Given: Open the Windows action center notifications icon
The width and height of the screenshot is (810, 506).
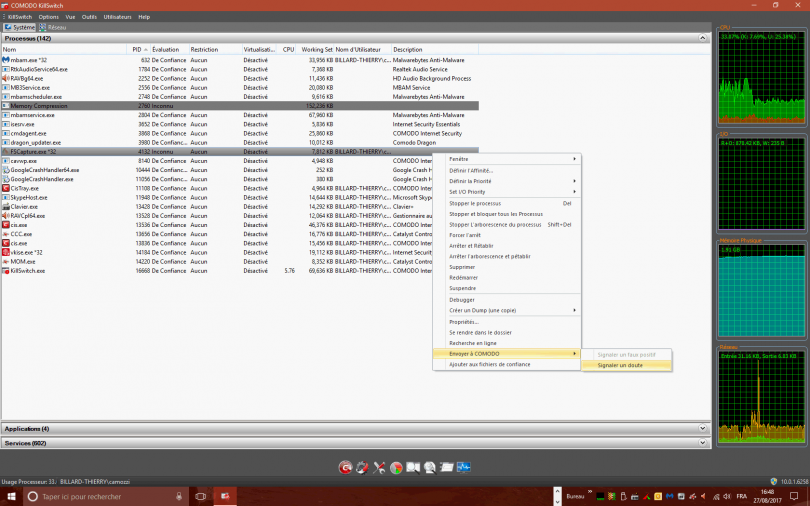Looking at the screenshot, I should coord(793,497).
